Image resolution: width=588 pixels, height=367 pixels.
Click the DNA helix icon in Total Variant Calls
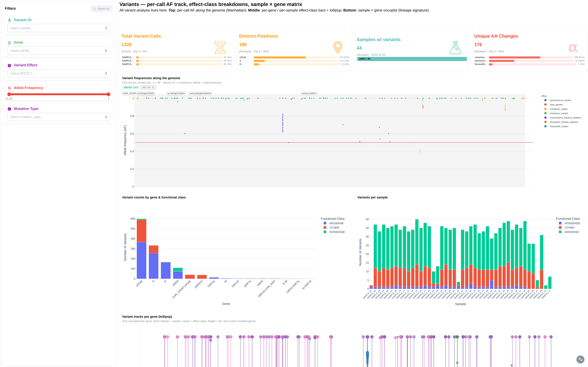click(220, 48)
